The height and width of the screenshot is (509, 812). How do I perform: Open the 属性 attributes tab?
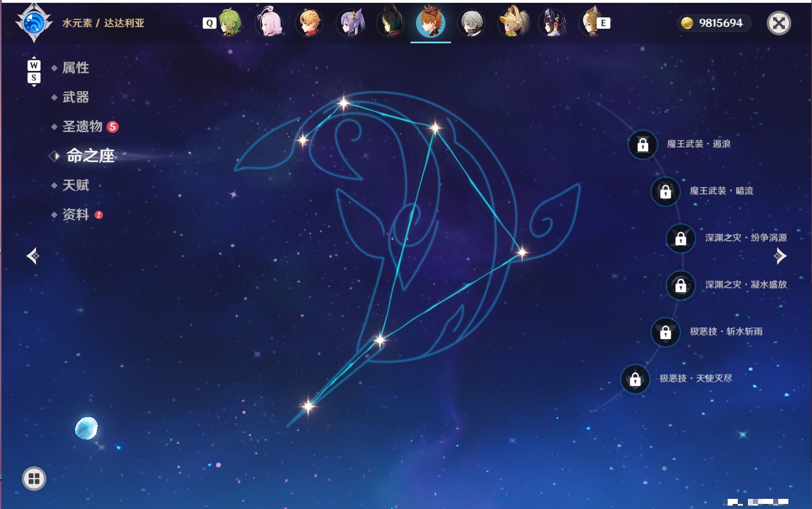[75, 68]
